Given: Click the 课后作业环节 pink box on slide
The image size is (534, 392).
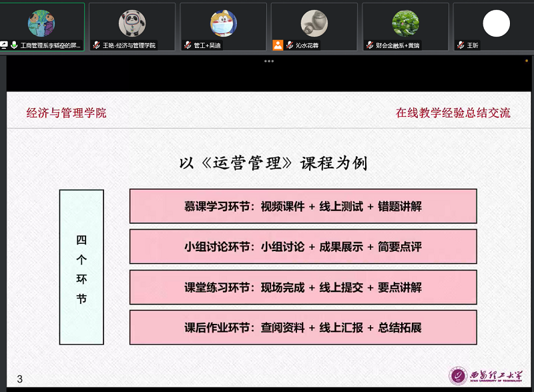Looking at the screenshot, I should 303,327.
